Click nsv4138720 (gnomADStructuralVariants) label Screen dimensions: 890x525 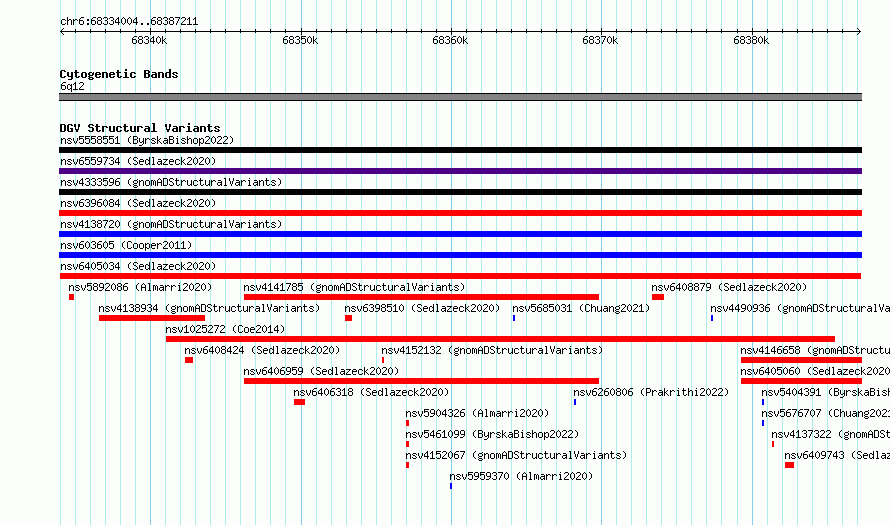click(x=171, y=224)
